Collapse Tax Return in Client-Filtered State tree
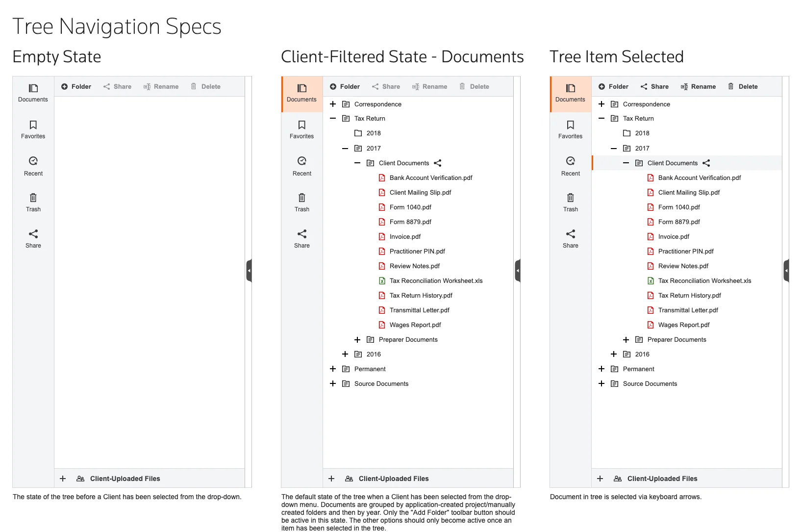The image size is (802, 532). (333, 118)
